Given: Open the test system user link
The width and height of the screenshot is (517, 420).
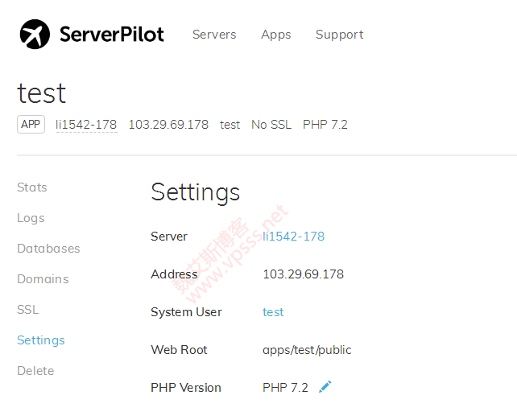Looking at the screenshot, I should (273, 312).
